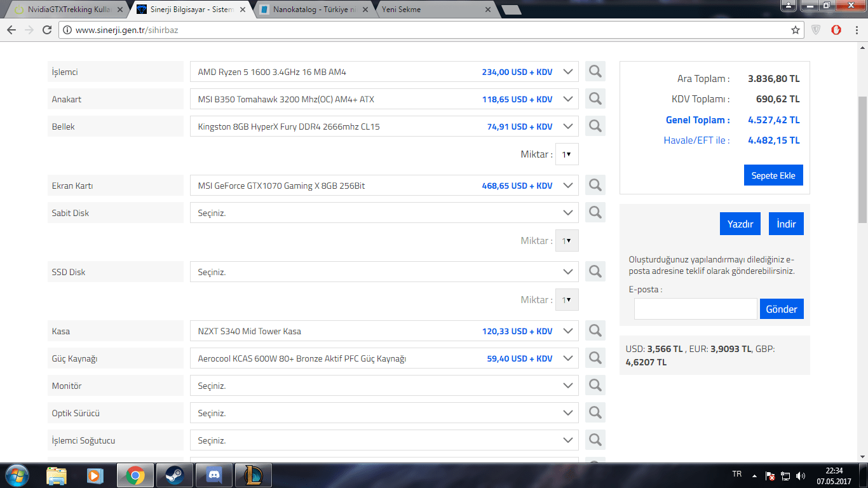Close the Nanokatalog tab
Image resolution: width=868 pixels, height=488 pixels.
click(x=366, y=10)
